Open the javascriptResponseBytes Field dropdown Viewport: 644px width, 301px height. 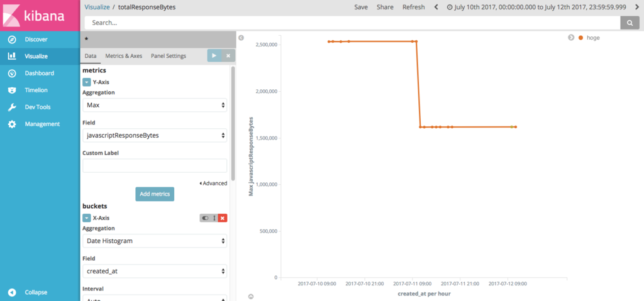pos(155,135)
